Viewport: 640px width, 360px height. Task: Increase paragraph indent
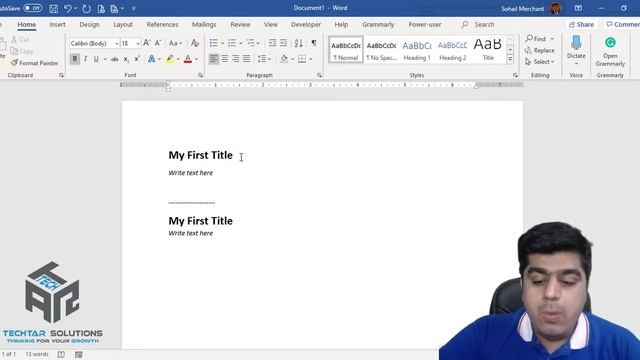(283, 43)
